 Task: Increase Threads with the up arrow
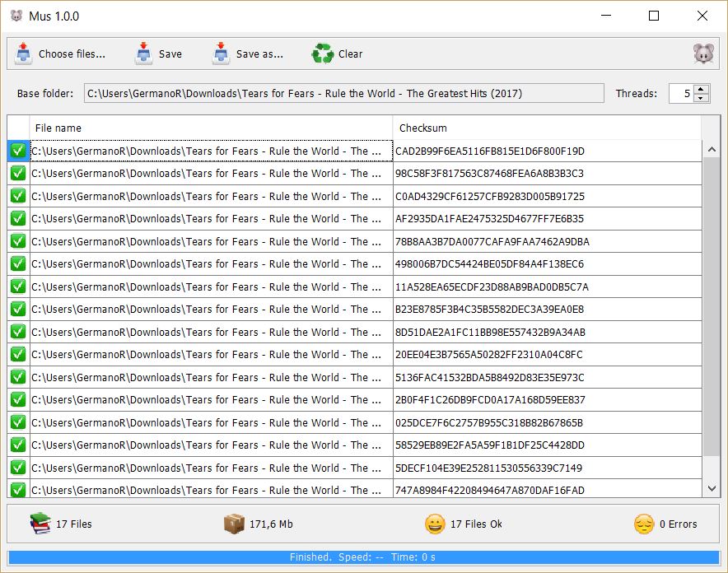701,89
